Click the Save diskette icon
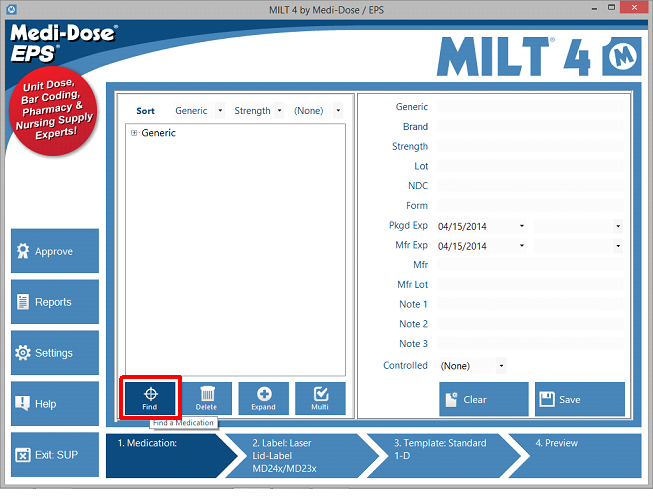 coord(547,399)
